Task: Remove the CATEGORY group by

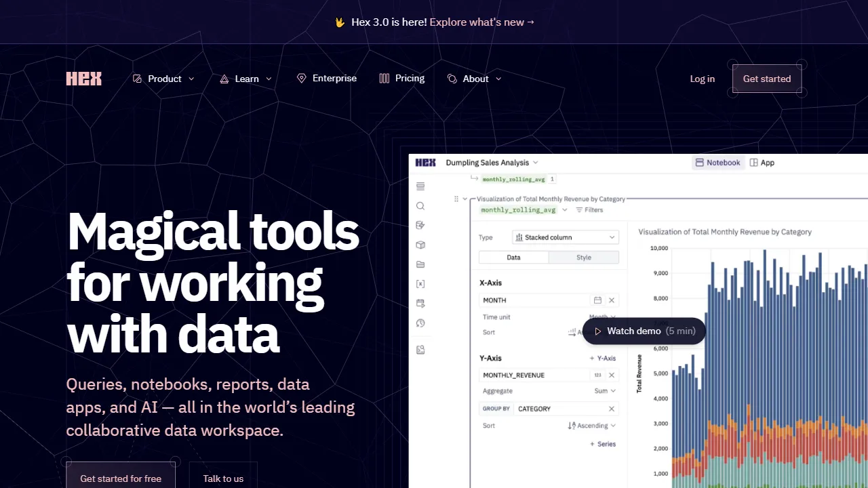Action: pyautogui.click(x=612, y=409)
